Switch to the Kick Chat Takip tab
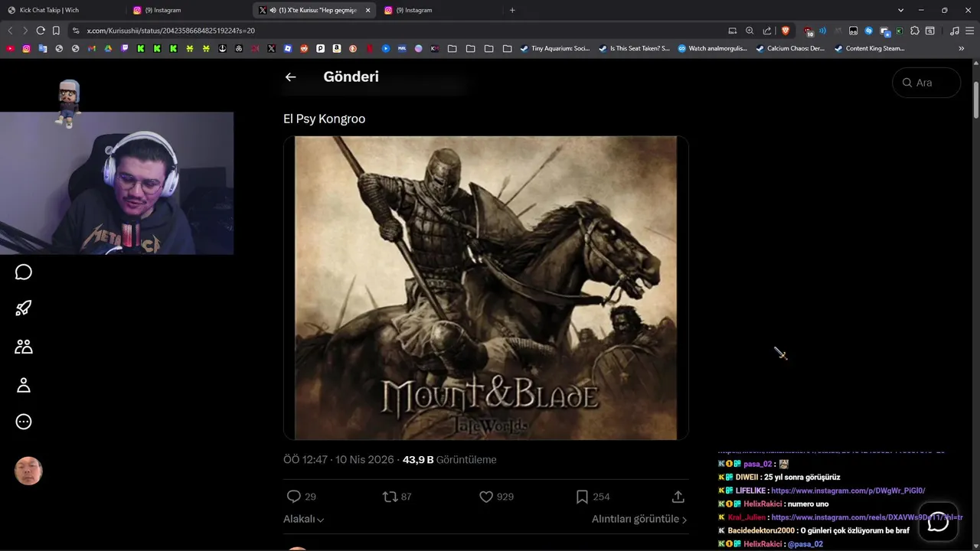980x551 pixels. click(x=63, y=10)
